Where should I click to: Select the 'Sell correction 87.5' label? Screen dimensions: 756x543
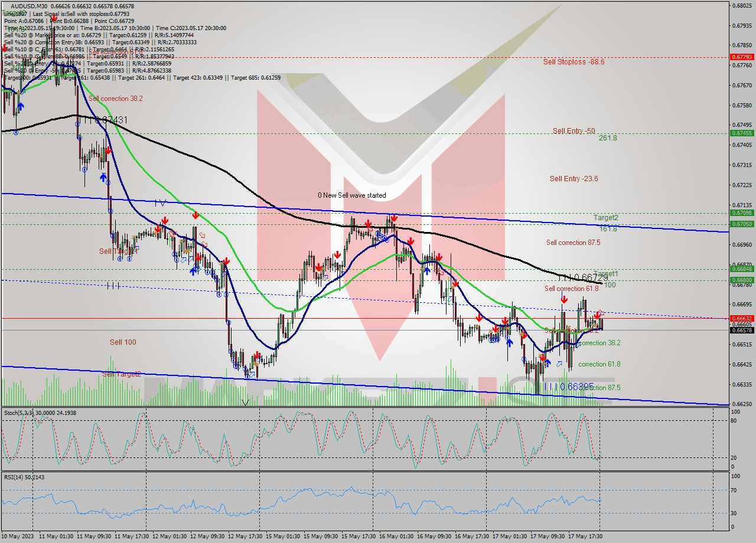pos(573,242)
